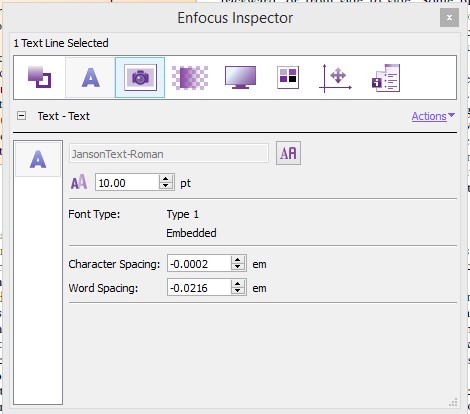The width and height of the screenshot is (470, 414).
Task: Open the Image category camera icon
Action: tap(140, 77)
